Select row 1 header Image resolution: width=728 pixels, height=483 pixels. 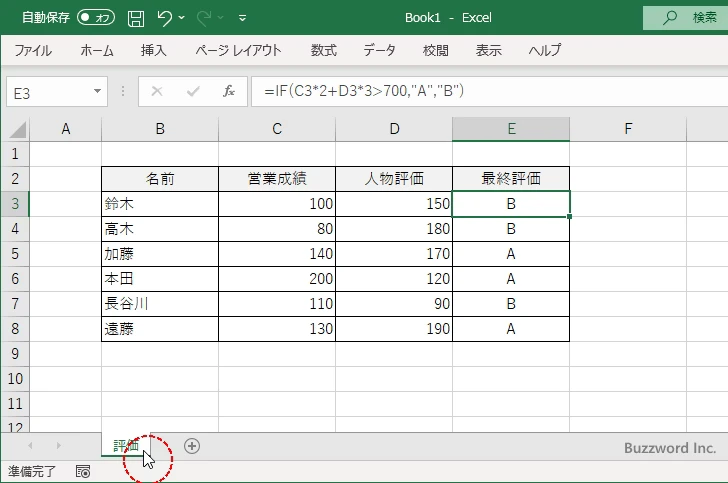point(15,154)
